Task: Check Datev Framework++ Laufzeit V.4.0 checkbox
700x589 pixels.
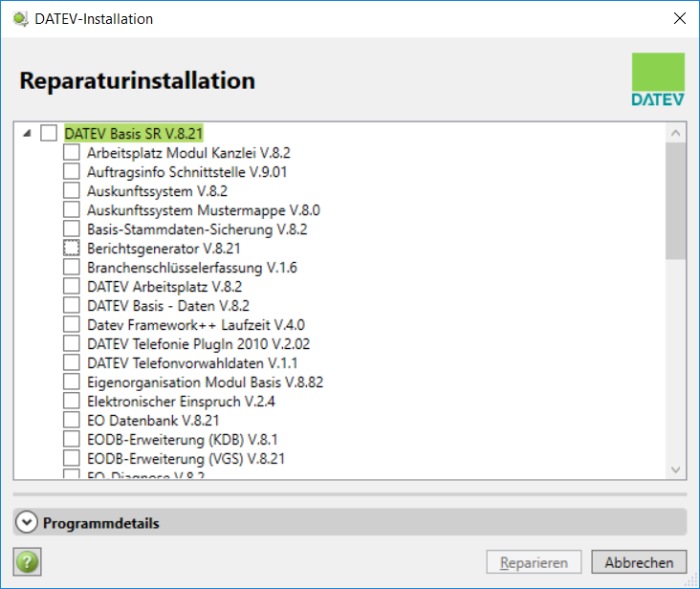Action: click(x=72, y=324)
